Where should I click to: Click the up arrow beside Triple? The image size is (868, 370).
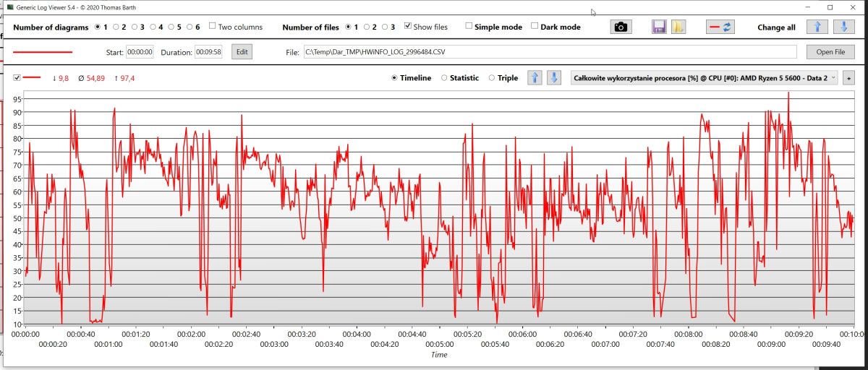(535, 77)
